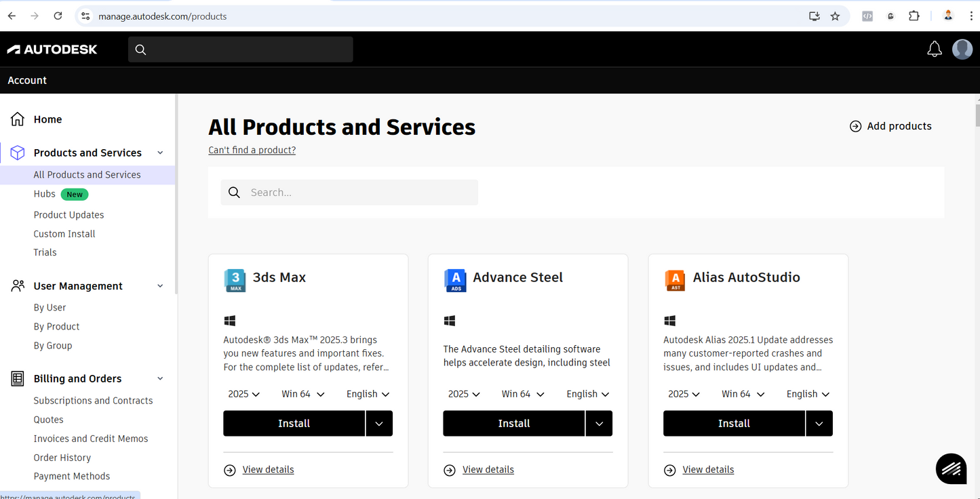Click the Autodesk logo in the header
This screenshot has width=980, height=499.
[x=52, y=49]
